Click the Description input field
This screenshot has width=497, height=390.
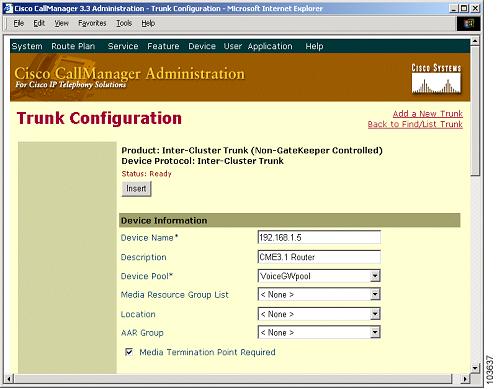click(x=319, y=257)
